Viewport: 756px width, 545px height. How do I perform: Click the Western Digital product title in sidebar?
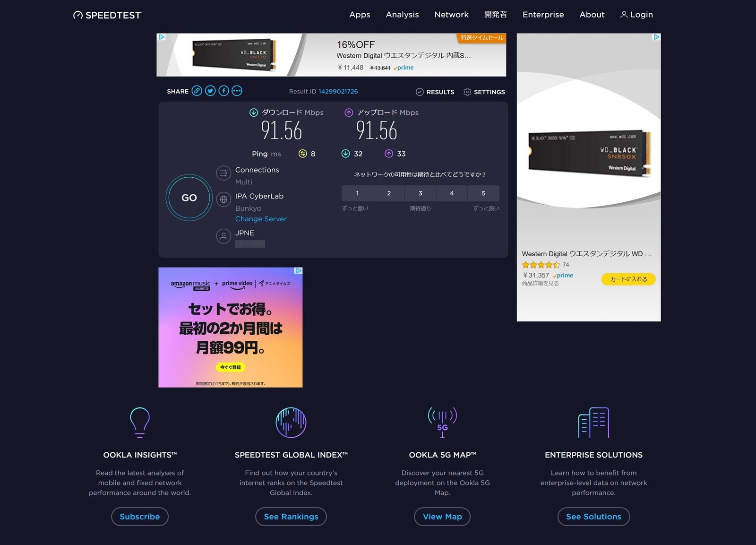(586, 254)
